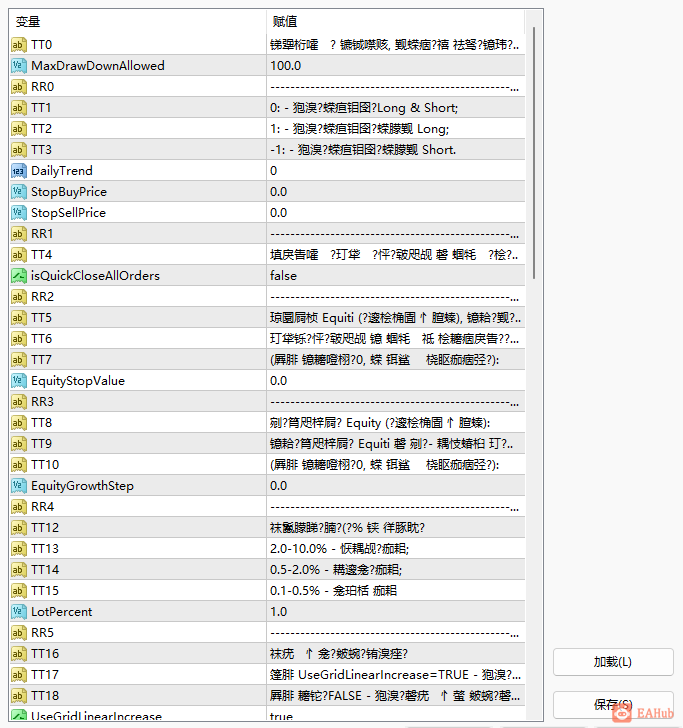Click the string icon beside TT5
Viewport: 683px width, 728px height.
coord(19,318)
